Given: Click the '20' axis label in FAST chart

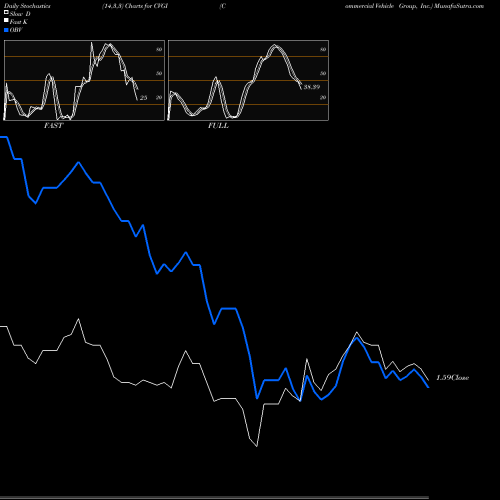Looking at the screenshot, I should click(159, 97).
